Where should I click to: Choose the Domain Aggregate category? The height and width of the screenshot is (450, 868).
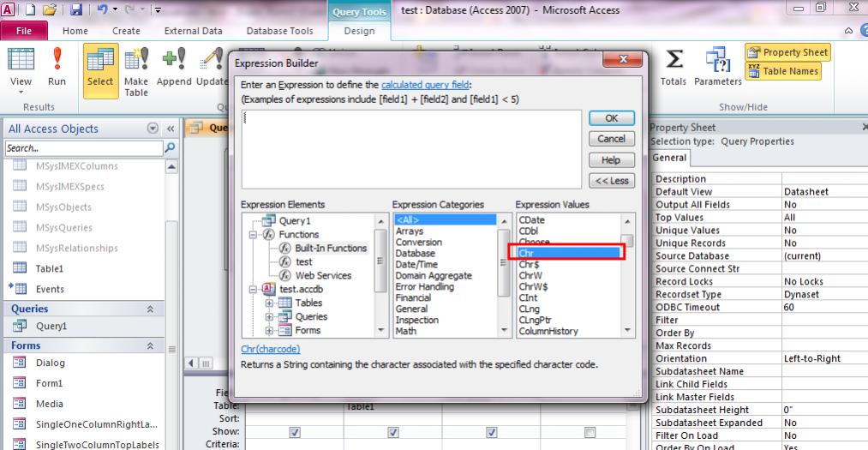[x=434, y=276]
